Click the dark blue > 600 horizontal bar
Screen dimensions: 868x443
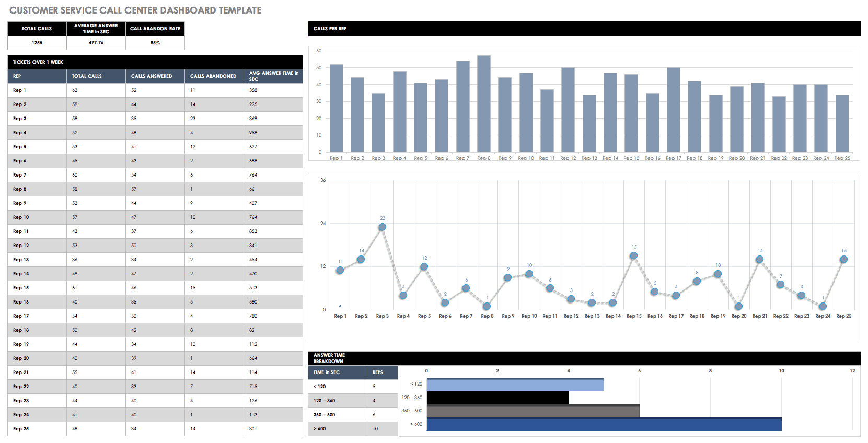[x=604, y=425]
